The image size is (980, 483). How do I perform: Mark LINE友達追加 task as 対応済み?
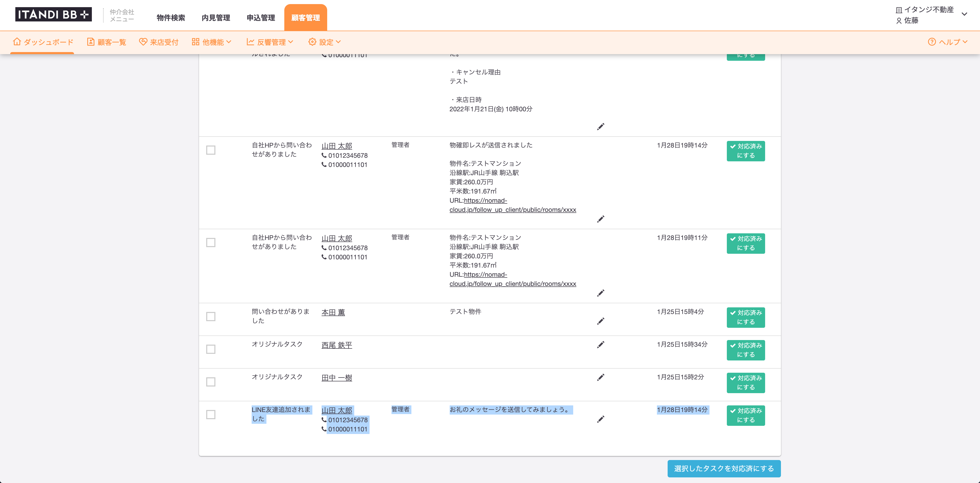click(x=746, y=416)
